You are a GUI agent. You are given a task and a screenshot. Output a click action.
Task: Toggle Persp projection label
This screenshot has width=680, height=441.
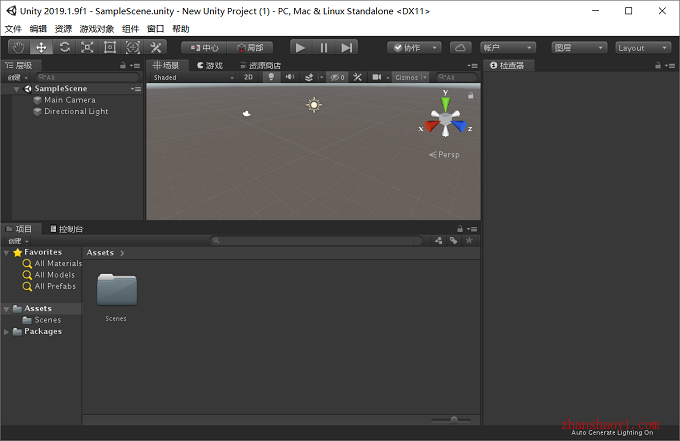445,154
